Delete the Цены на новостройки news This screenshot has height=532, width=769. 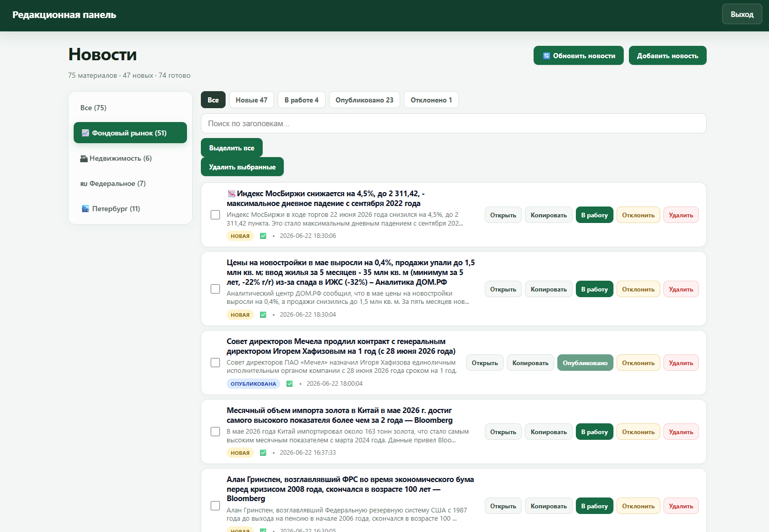point(681,289)
